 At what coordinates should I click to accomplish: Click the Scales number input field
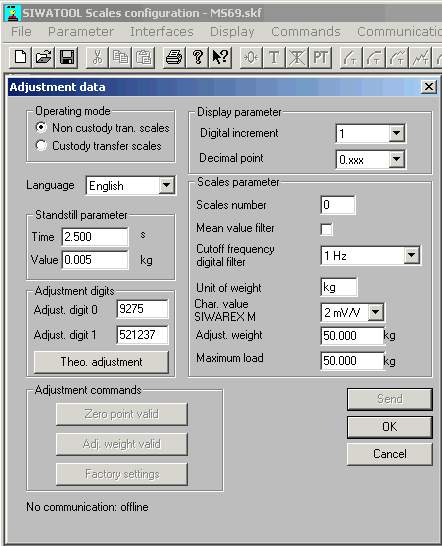coord(338,205)
